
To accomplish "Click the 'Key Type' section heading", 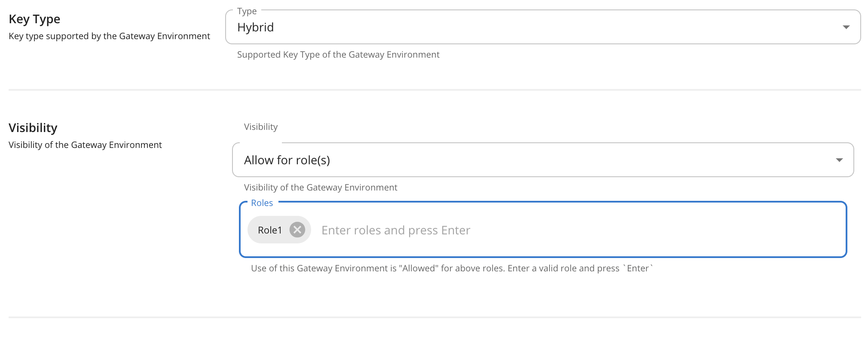I will [x=34, y=19].
